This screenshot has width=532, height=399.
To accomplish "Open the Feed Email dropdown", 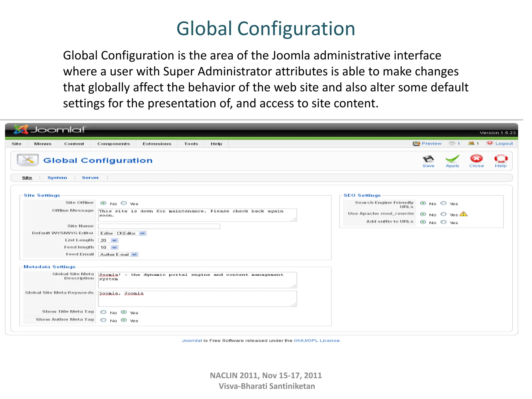I will pos(118,255).
